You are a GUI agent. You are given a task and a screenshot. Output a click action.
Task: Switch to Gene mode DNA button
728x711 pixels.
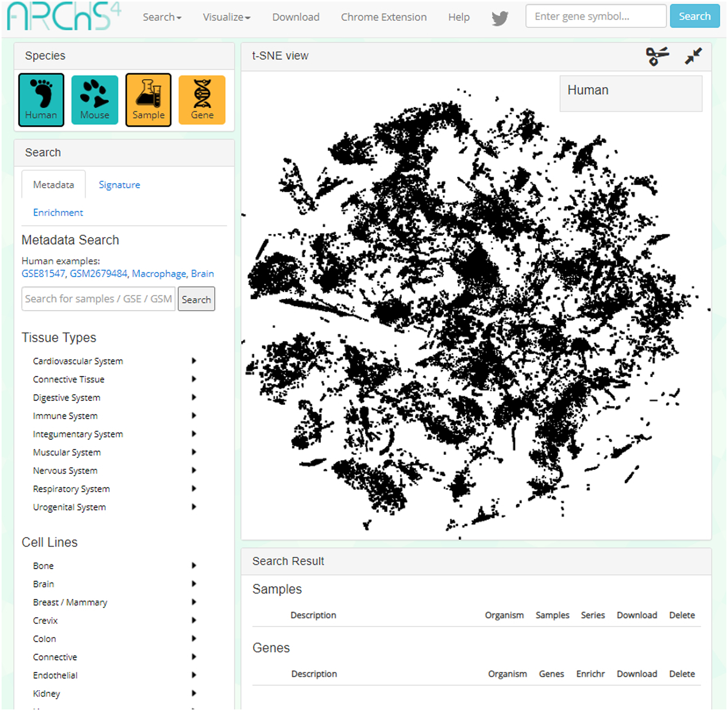click(202, 100)
